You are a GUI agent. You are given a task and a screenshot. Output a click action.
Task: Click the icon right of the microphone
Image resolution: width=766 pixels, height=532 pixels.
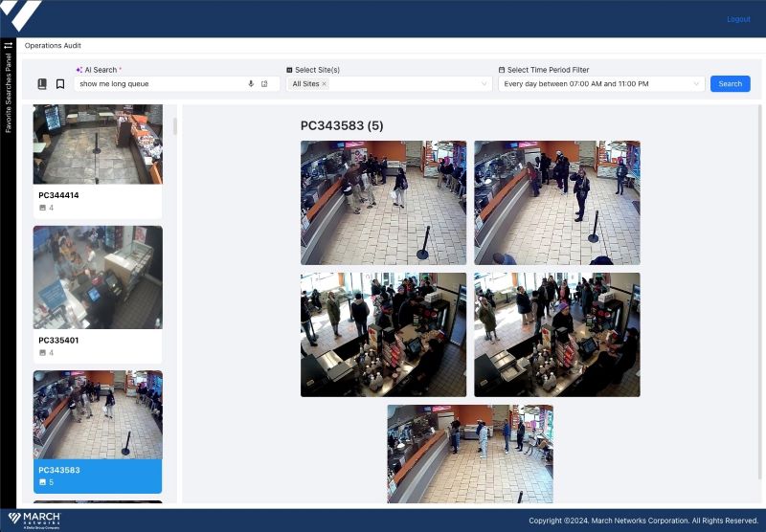point(264,84)
